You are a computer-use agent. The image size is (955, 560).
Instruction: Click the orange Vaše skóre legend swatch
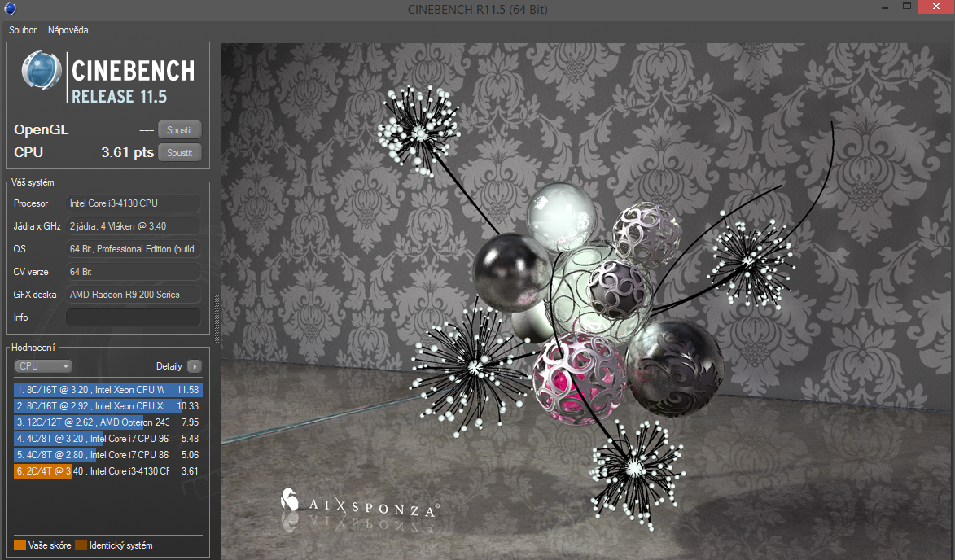tap(20, 545)
